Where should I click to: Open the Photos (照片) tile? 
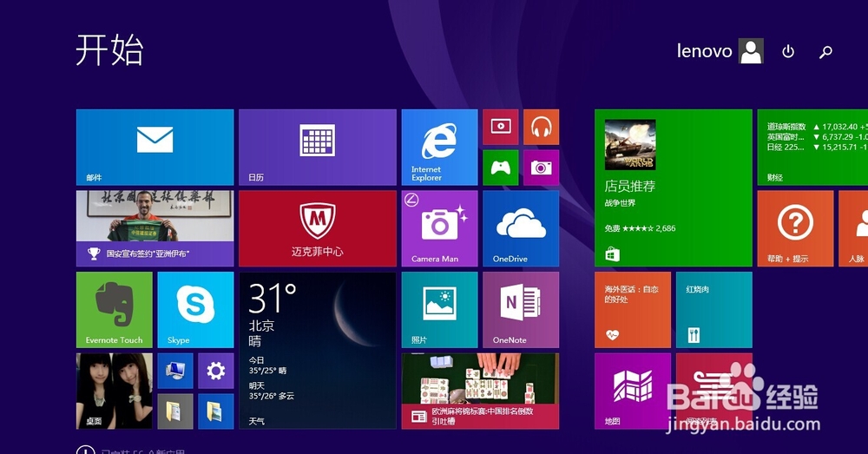click(439, 310)
